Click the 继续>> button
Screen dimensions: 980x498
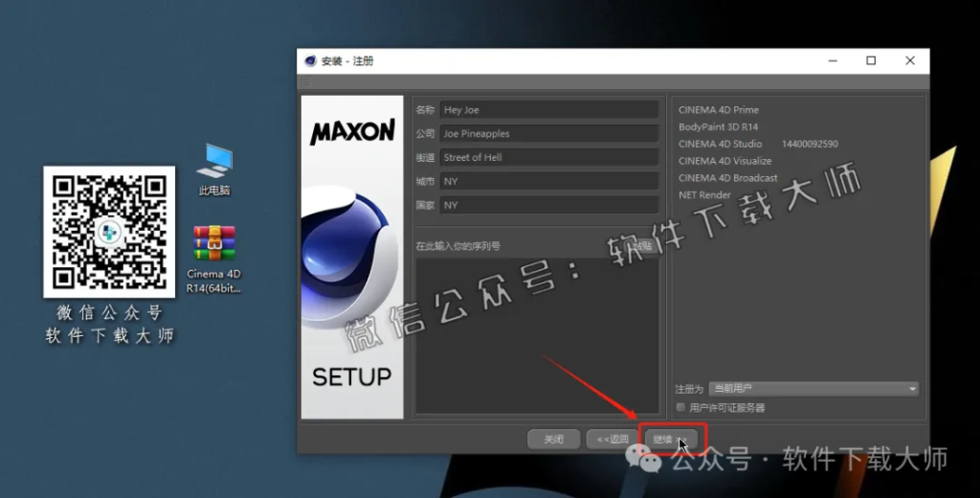671,440
